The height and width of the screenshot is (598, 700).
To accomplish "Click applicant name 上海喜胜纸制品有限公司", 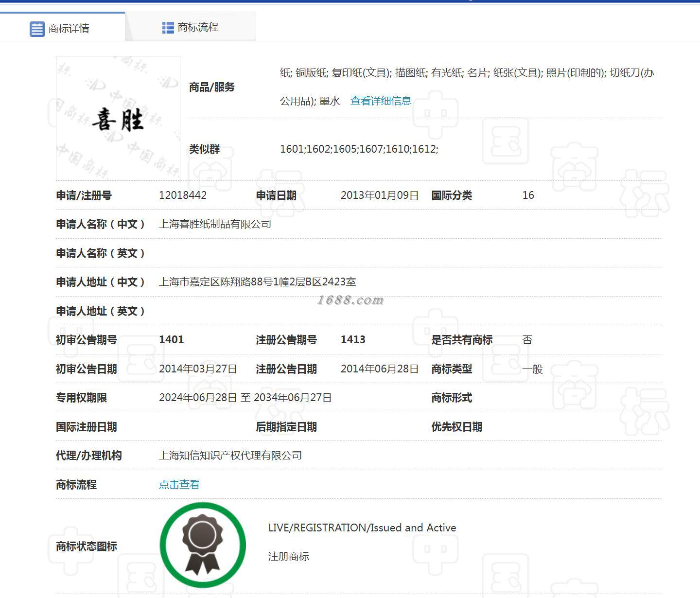I will [x=215, y=224].
